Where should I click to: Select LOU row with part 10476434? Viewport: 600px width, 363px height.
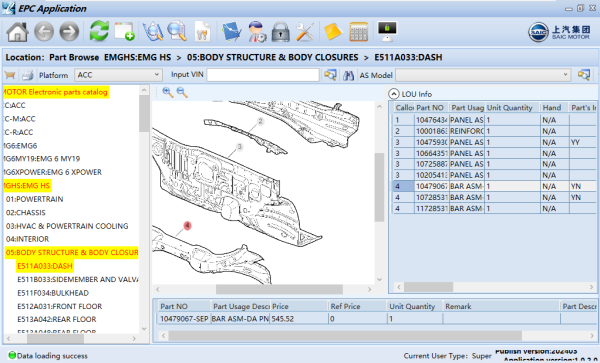point(495,120)
